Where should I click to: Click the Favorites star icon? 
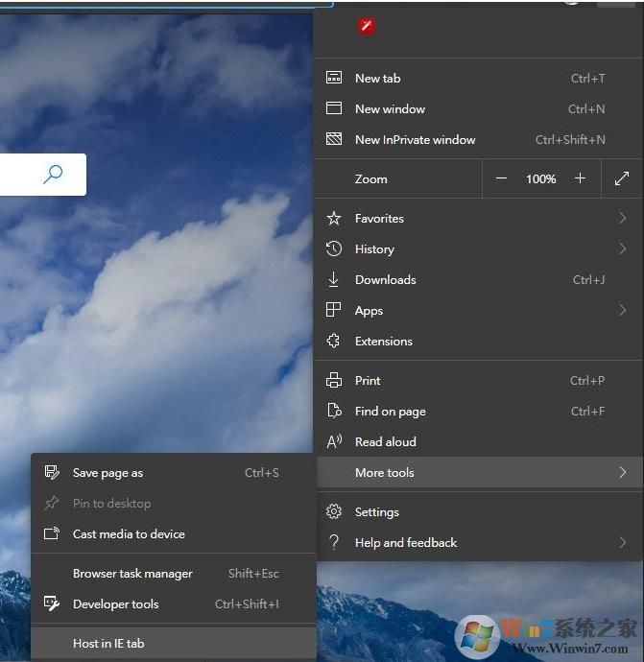(334, 219)
